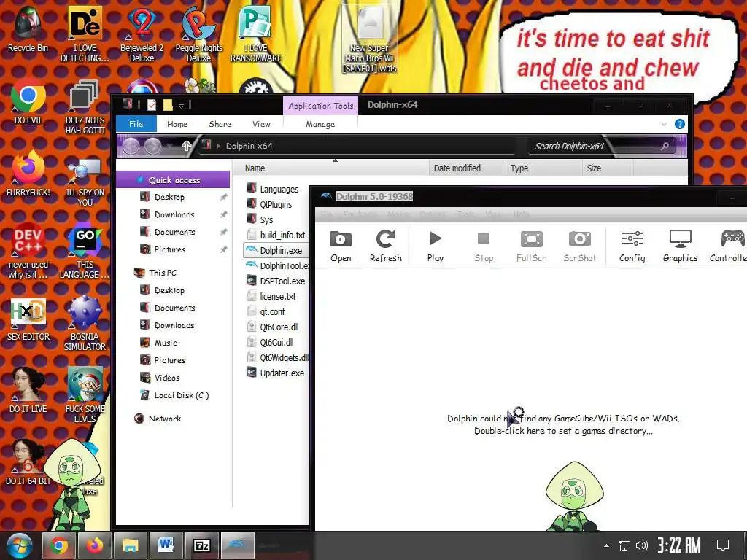Select DolphinTool.exe in file list
Screen dimensions: 747x560
point(278,265)
